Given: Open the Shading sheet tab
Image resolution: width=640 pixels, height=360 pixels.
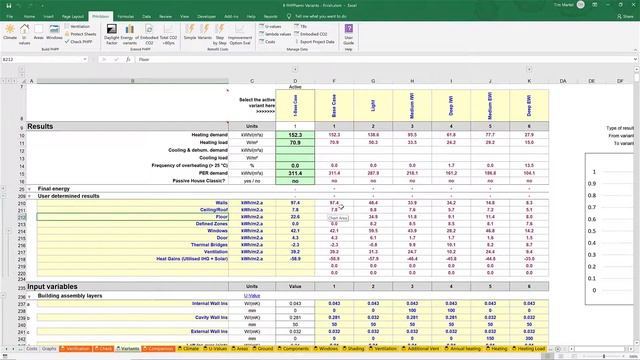Looking at the screenshot, I should tap(353, 349).
